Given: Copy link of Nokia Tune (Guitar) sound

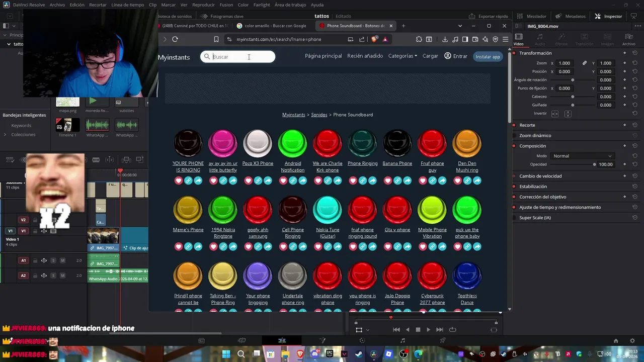Looking at the screenshot, I should click(328, 246).
